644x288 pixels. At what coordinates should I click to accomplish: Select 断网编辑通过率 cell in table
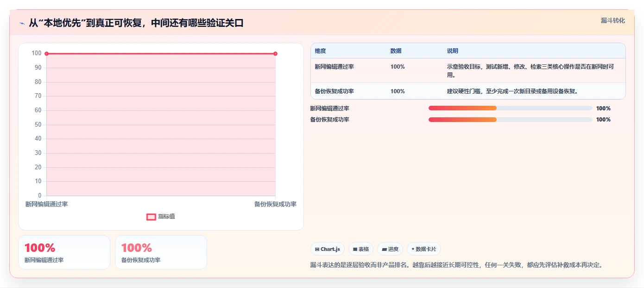335,67
